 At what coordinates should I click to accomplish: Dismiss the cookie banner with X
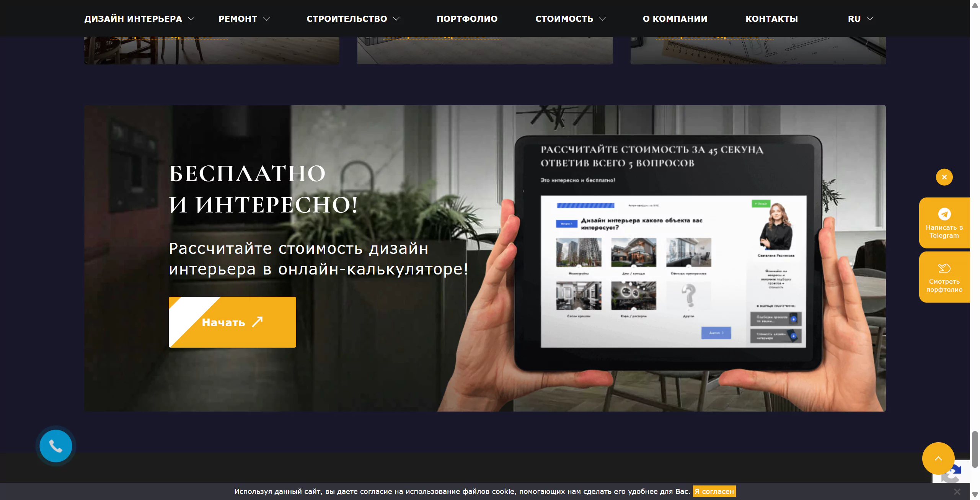tap(957, 492)
